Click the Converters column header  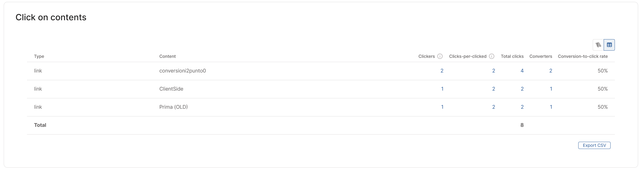tap(541, 56)
